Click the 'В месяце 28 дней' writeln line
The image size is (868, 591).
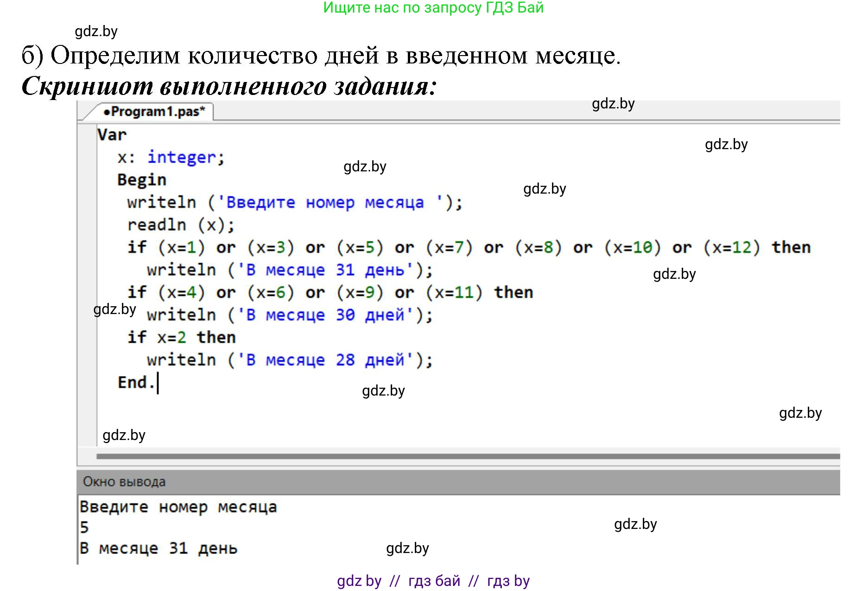click(290, 360)
